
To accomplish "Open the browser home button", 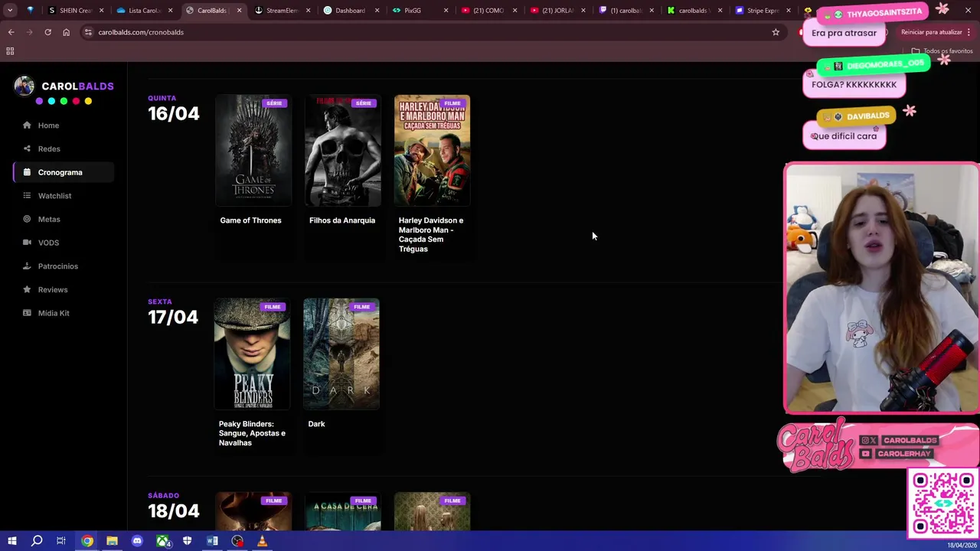I will coord(66,32).
